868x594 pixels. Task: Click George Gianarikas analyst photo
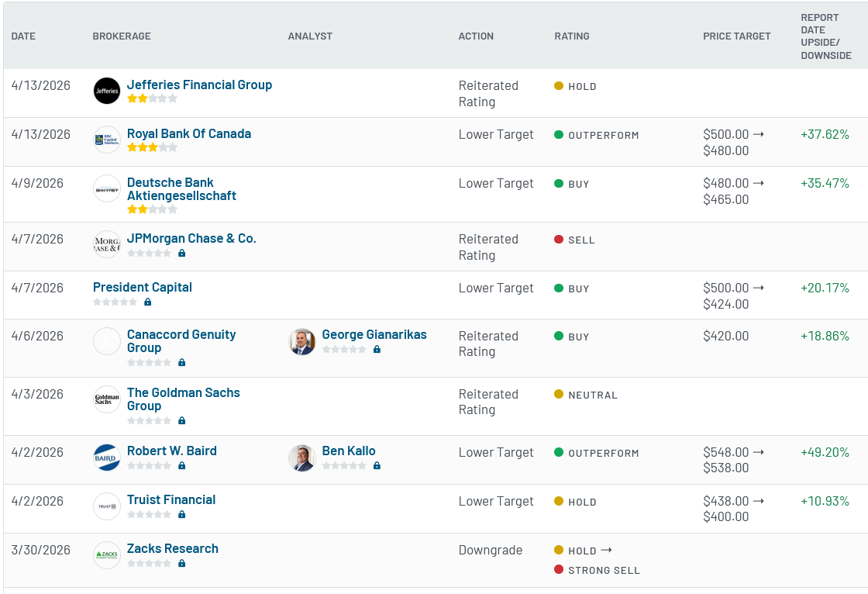302,341
